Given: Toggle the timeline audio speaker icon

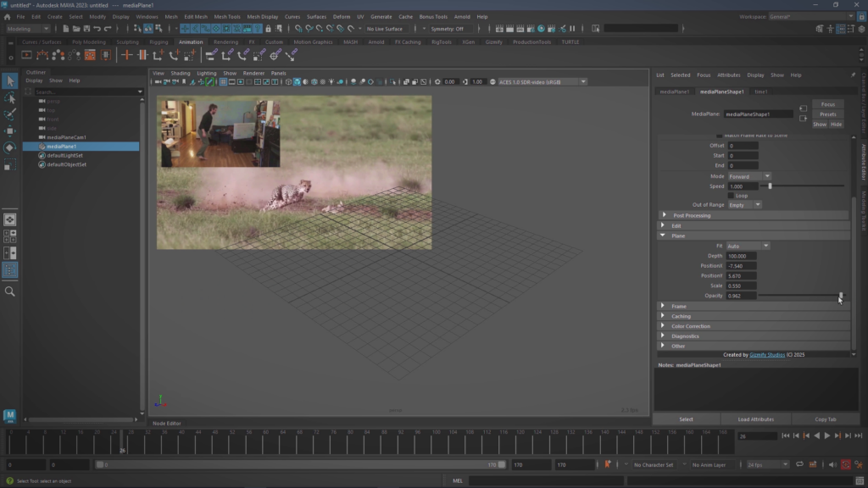Looking at the screenshot, I should click(x=832, y=465).
